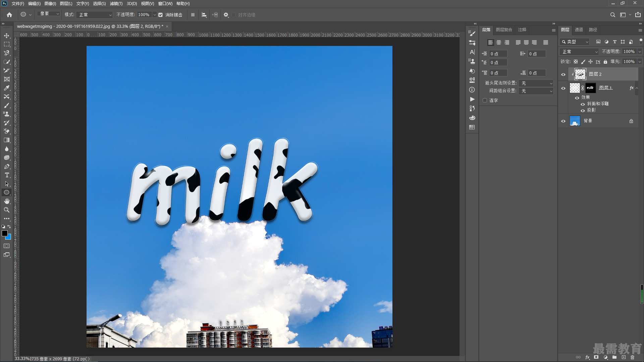
Task: Open the 文件(F) menu
Action: [x=18, y=4]
